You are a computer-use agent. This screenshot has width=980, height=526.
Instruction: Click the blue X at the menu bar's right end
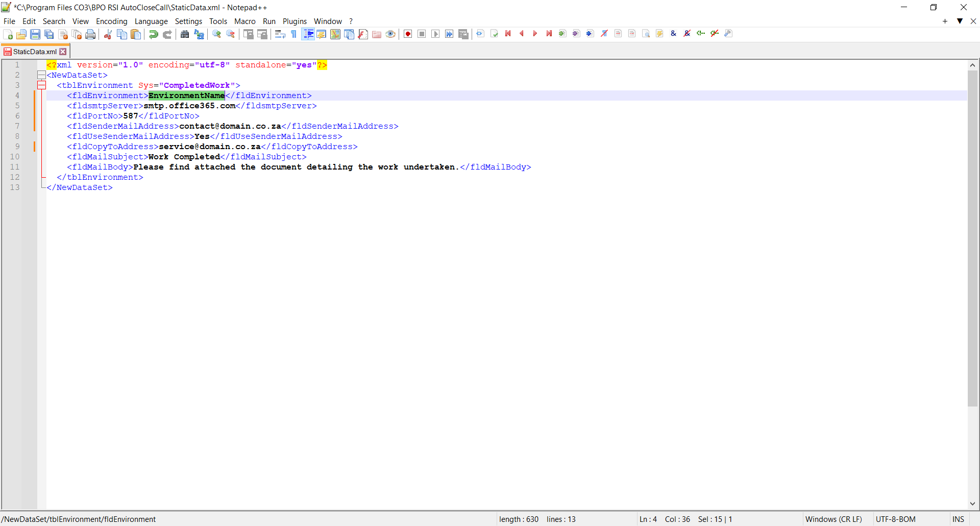(x=973, y=21)
